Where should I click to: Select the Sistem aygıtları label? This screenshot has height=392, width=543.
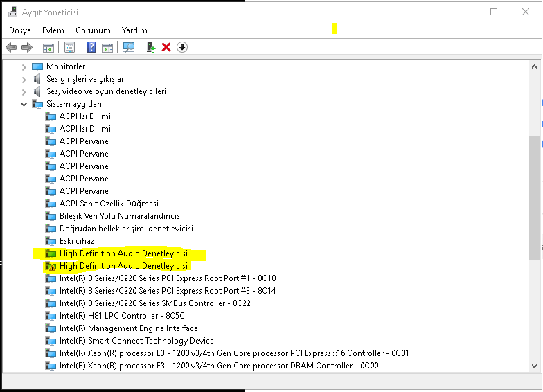click(74, 104)
